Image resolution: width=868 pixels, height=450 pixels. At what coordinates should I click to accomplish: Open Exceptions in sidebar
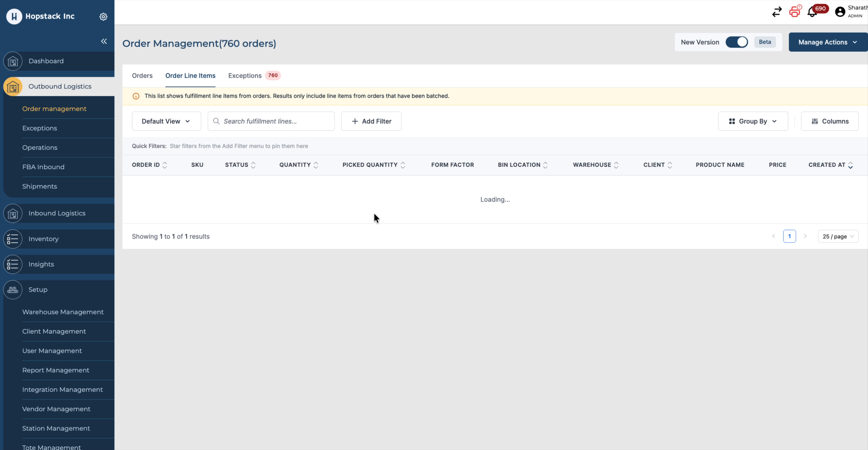point(39,128)
